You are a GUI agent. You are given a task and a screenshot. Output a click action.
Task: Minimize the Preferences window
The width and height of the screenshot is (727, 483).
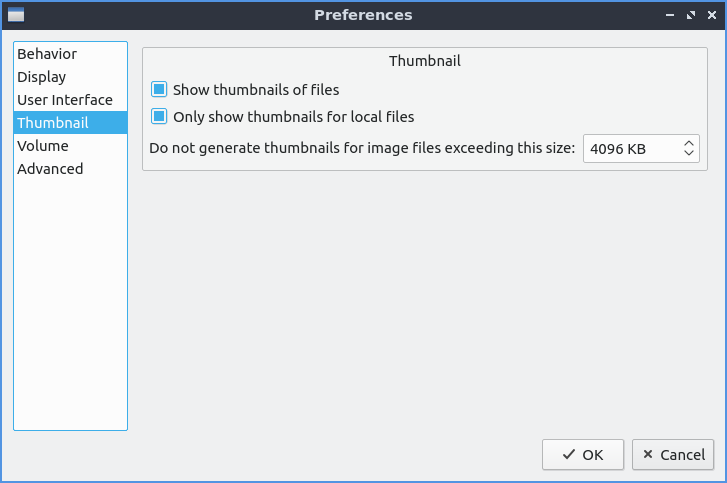coord(669,15)
